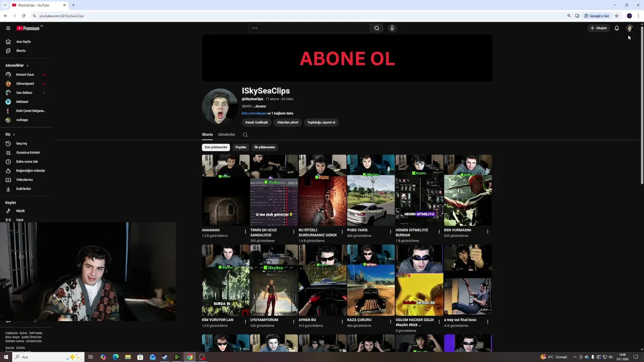Open Videolarınız in sidebar

click(x=27, y=179)
